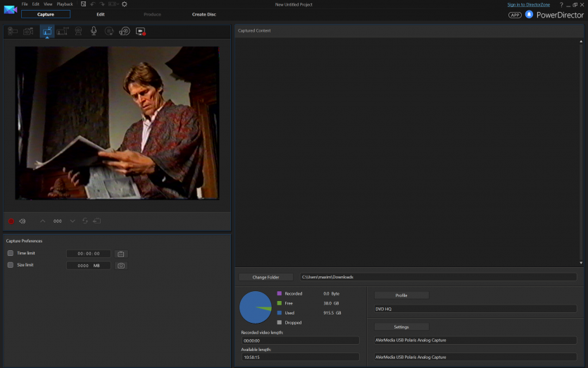Start recording with the red Record button
Image resolution: width=588 pixels, height=368 pixels.
click(x=11, y=221)
